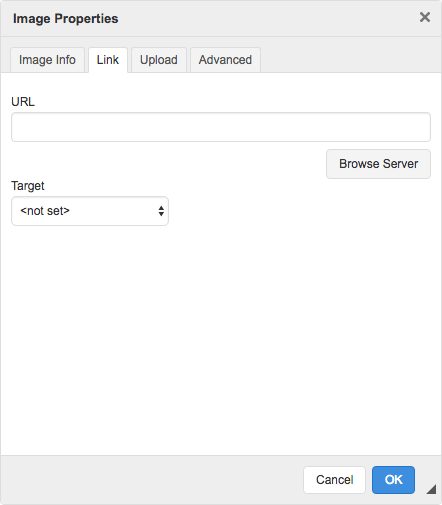Image resolution: width=442 pixels, height=505 pixels.
Task: Click the tab strip right of Advanced
Action: pyautogui.click(x=350, y=60)
